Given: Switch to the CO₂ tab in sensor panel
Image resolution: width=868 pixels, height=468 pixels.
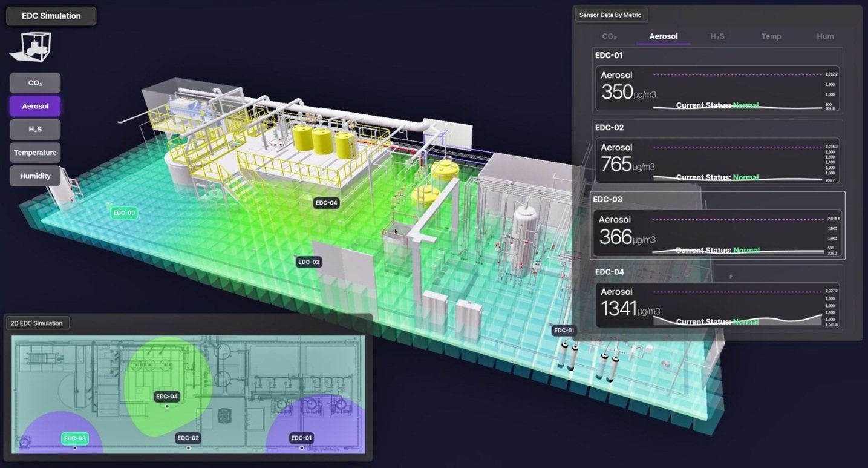Looking at the screenshot, I should [610, 36].
